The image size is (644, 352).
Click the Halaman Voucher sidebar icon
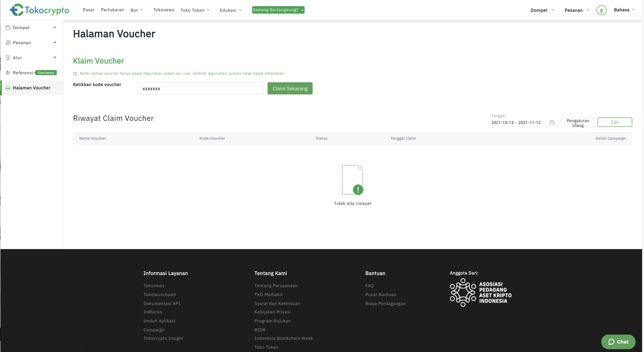click(8, 88)
